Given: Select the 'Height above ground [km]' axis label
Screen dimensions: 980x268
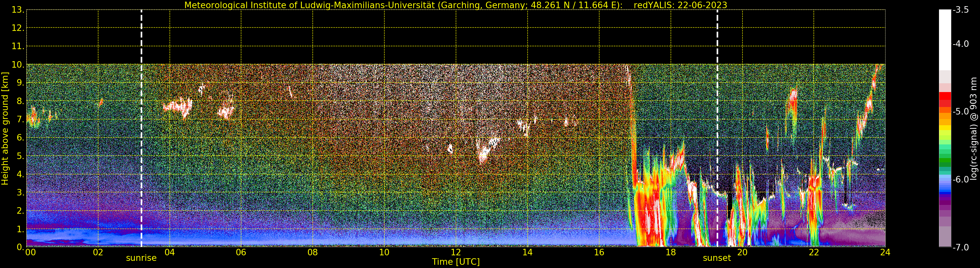Looking at the screenshot, I should (5, 128).
